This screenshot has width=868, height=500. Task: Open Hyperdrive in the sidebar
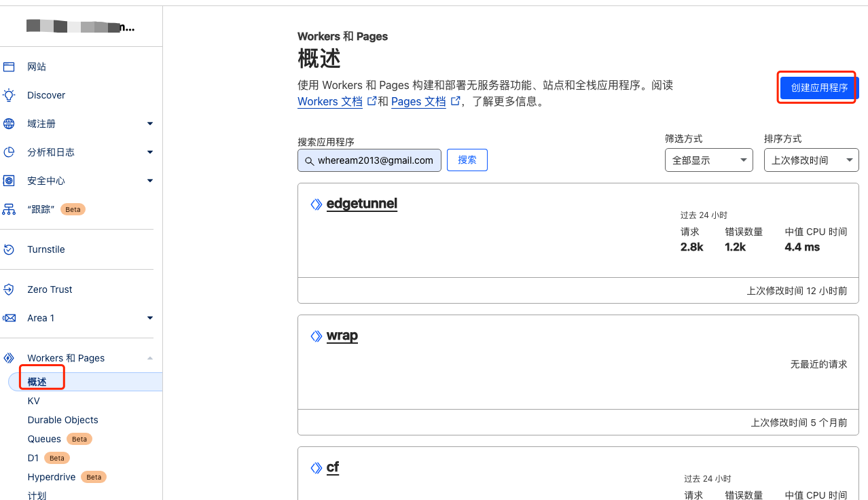click(52, 477)
